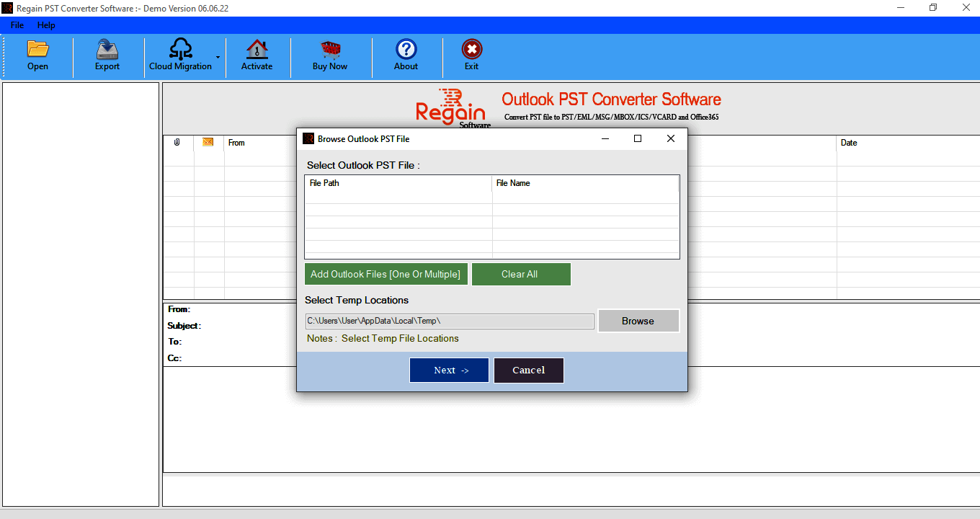The image size is (980, 519).
Task: Show the About information icon
Action: (x=406, y=56)
